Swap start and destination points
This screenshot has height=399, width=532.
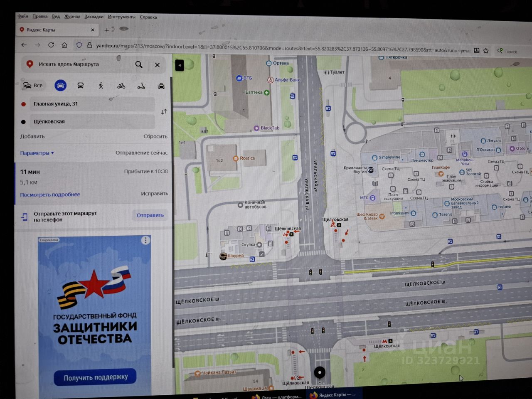tap(164, 112)
